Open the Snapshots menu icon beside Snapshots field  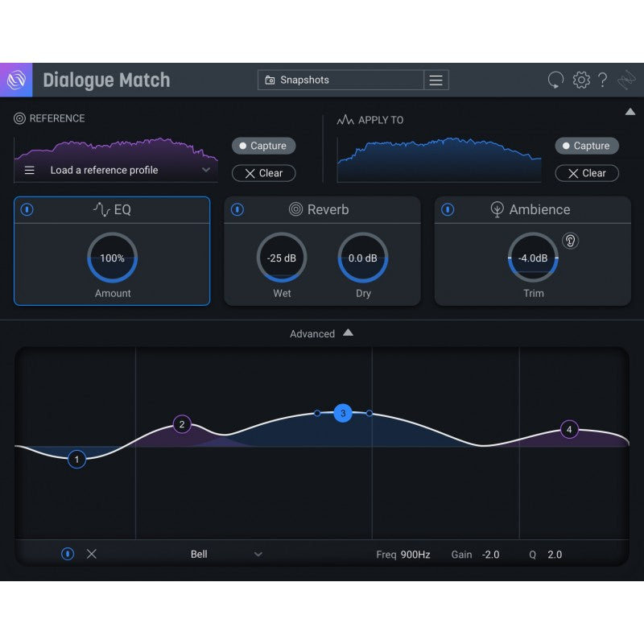click(x=436, y=80)
